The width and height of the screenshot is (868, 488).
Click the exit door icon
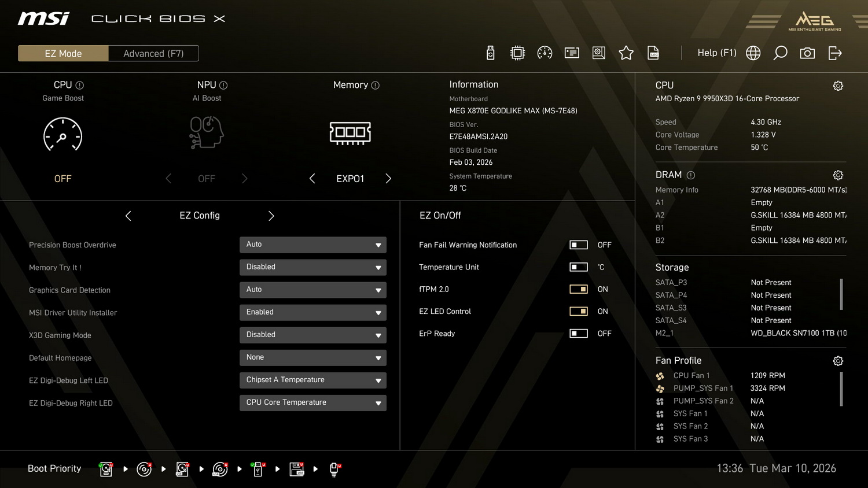tap(835, 53)
